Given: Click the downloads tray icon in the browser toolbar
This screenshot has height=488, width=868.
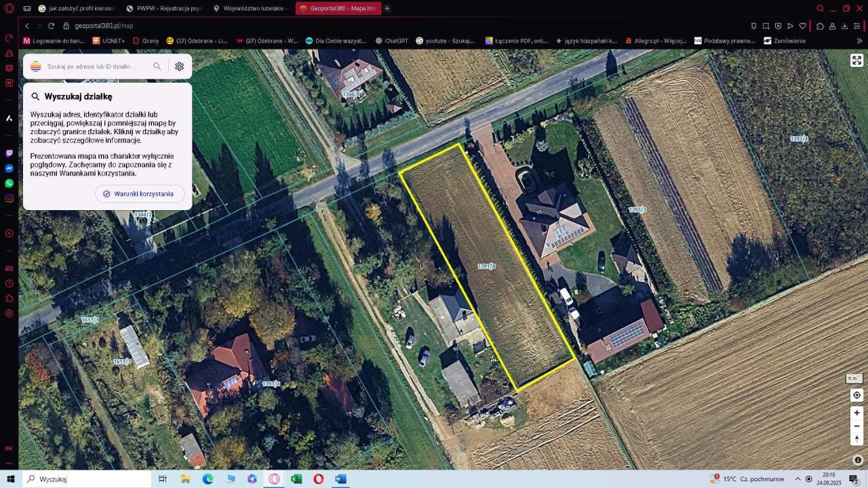Looking at the screenshot, I should (844, 26).
